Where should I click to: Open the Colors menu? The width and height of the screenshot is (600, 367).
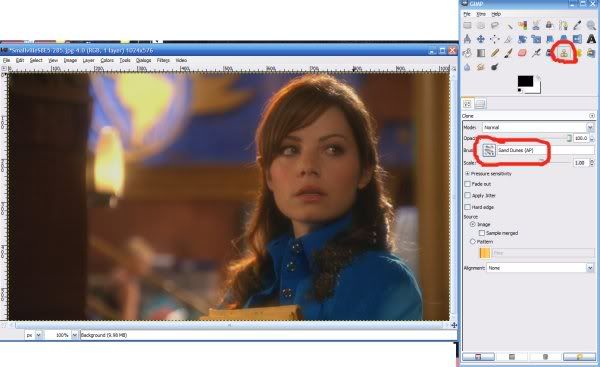[x=107, y=60]
